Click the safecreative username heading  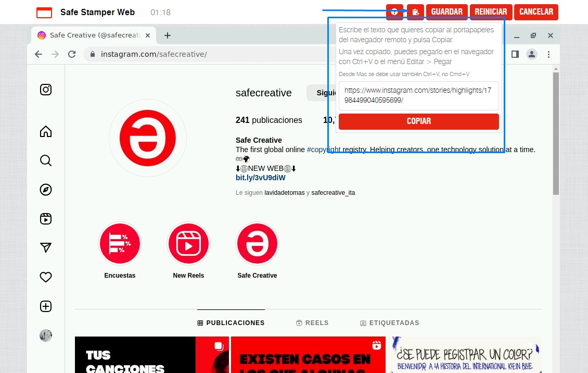click(x=264, y=93)
